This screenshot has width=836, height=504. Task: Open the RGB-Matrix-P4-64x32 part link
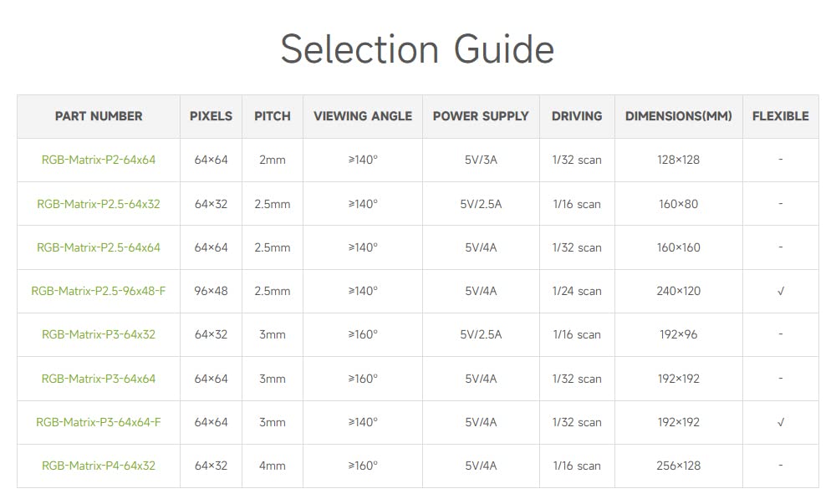click(x=99, y=466)
